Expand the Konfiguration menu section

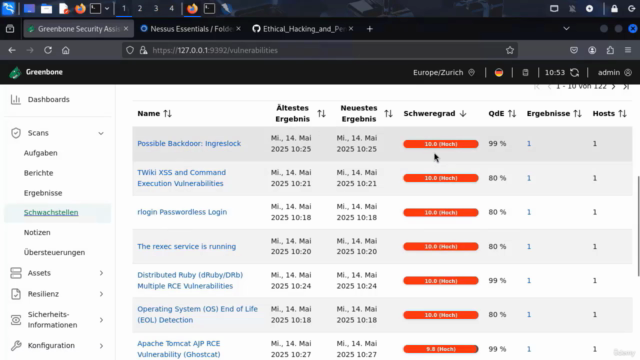pos(101,346)
